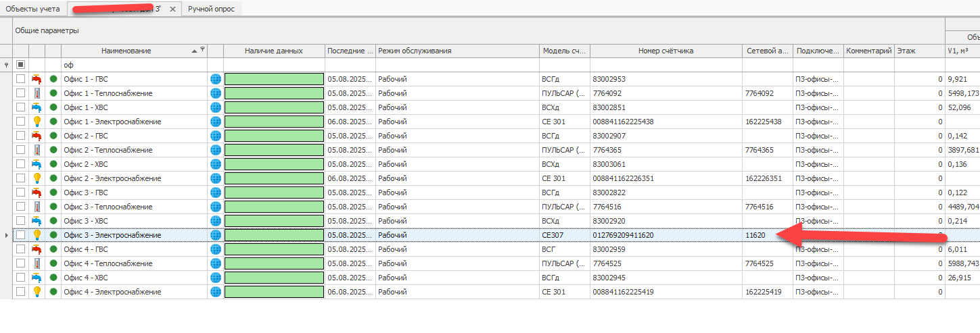
Task: Click the Номер счётчика column header
Action: click(666, 51)
